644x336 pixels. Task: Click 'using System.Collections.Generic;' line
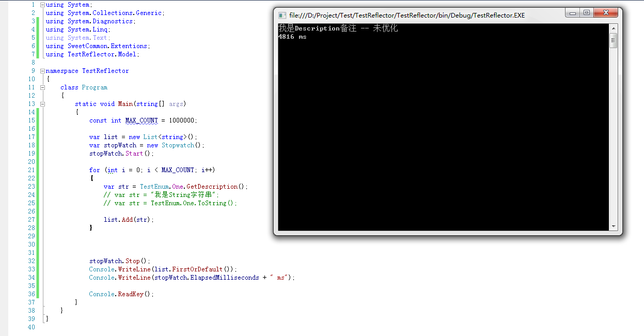point(105,13)
